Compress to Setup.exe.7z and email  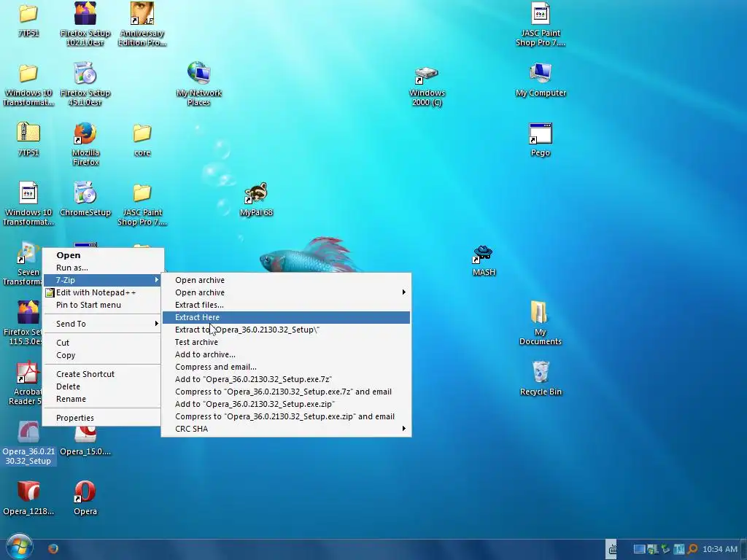(x=286, y=392)
